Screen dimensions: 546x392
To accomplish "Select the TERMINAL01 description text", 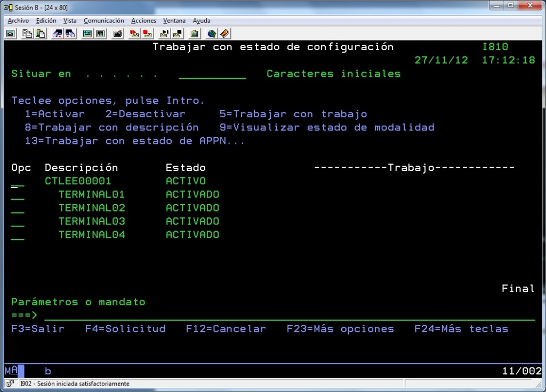I will tap(92, 194).
